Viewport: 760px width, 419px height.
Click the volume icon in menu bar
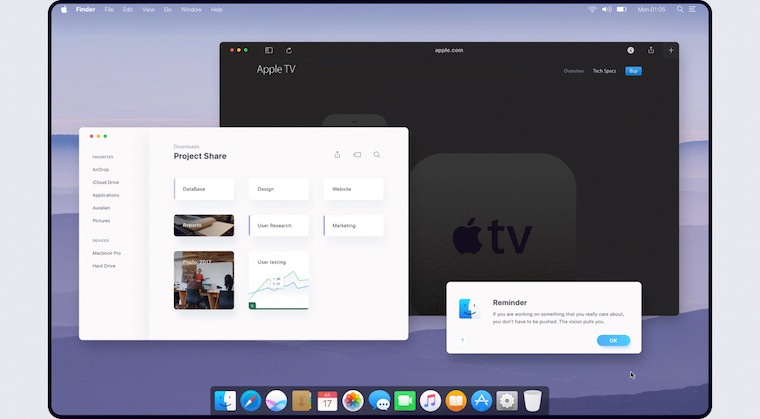606,9
